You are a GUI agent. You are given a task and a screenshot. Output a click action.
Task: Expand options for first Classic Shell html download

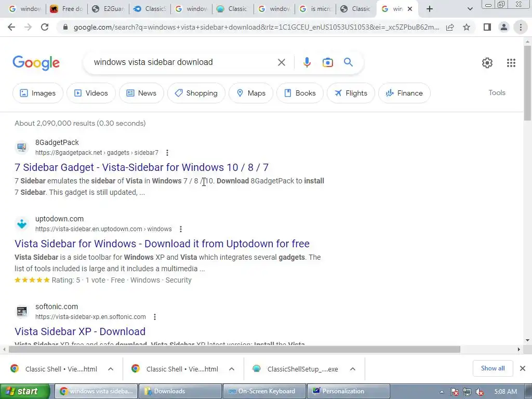pos(111,369)
